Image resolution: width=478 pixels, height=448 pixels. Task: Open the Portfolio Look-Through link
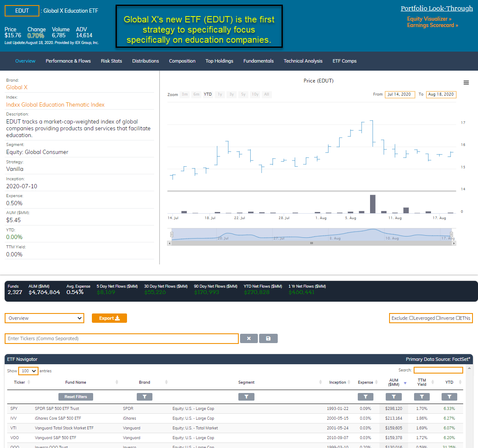[437, 8]
